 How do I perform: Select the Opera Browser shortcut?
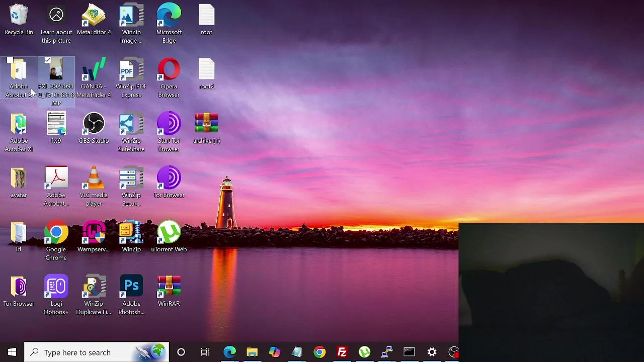[169, 78]
